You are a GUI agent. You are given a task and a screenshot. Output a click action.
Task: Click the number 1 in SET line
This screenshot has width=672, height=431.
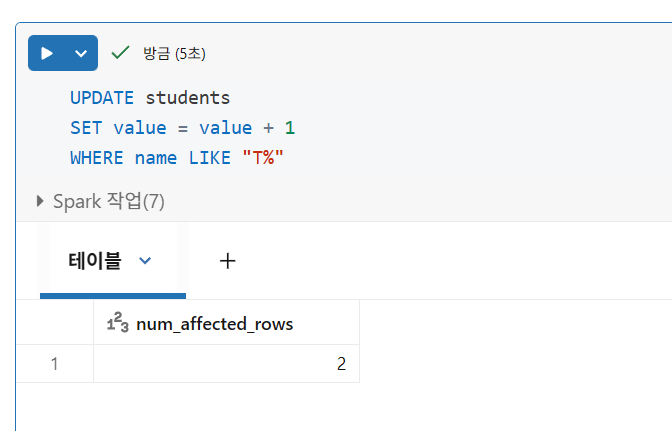[x=290, y=128]
